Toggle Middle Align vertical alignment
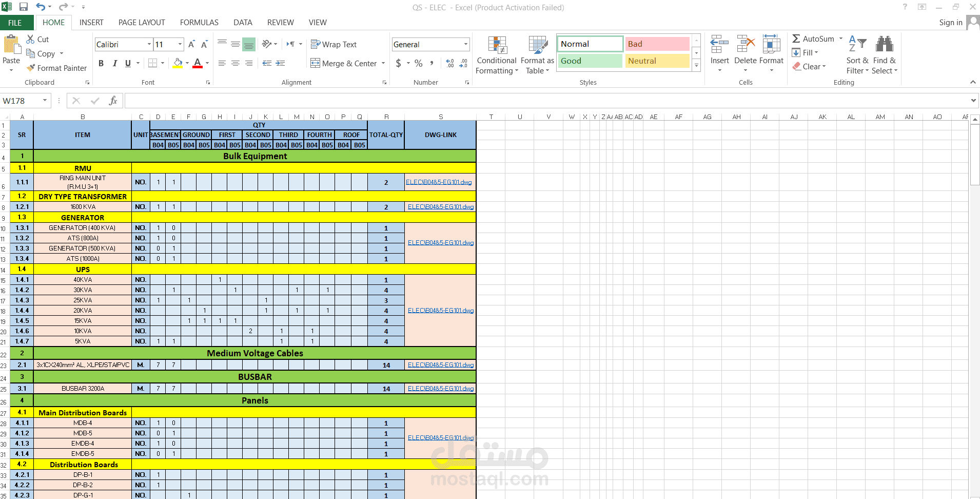The height and width of the screenshot is (499, 980). (x=236, y=45)
